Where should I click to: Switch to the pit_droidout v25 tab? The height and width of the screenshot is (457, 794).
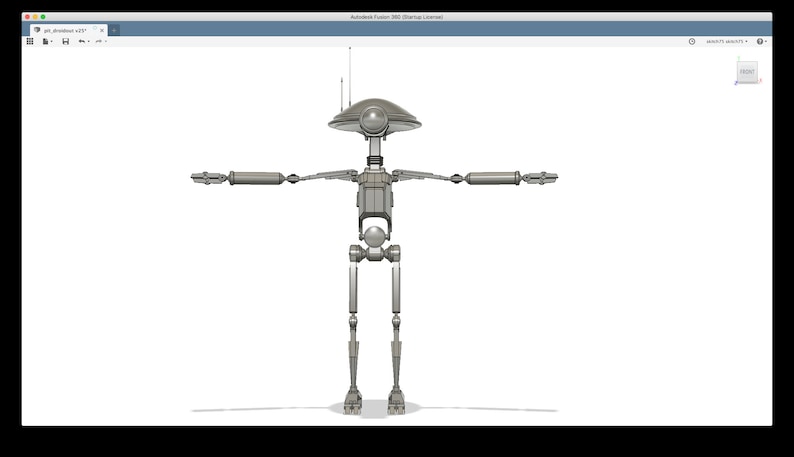[x=65, y=30]
